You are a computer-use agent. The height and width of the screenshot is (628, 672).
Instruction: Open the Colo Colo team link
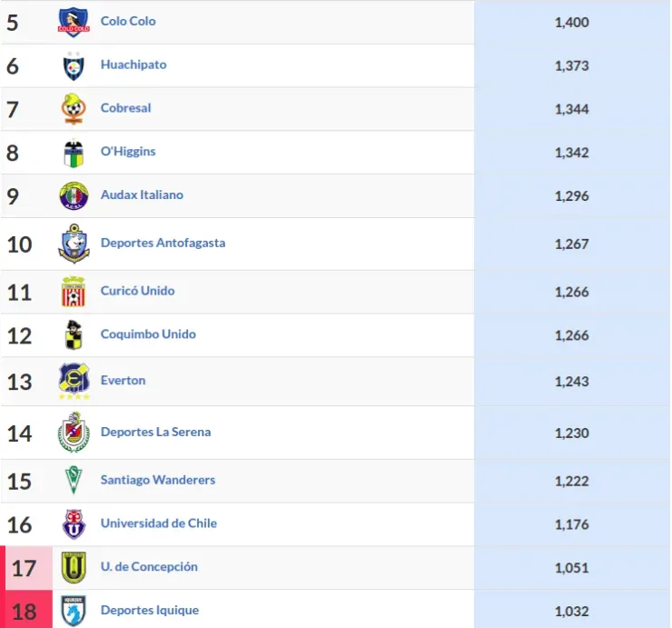pyautogui.click(x=128, y=21)
